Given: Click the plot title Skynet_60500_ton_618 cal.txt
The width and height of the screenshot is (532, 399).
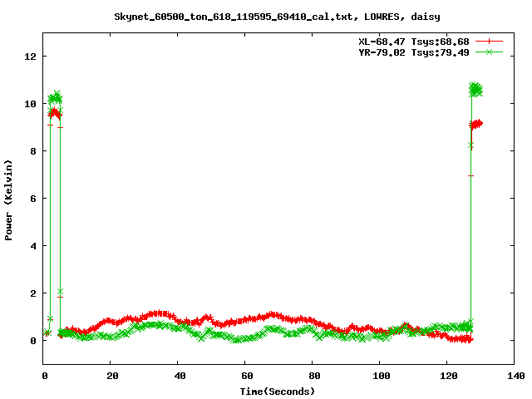Looking at the screenshot, I should [277, 17].
